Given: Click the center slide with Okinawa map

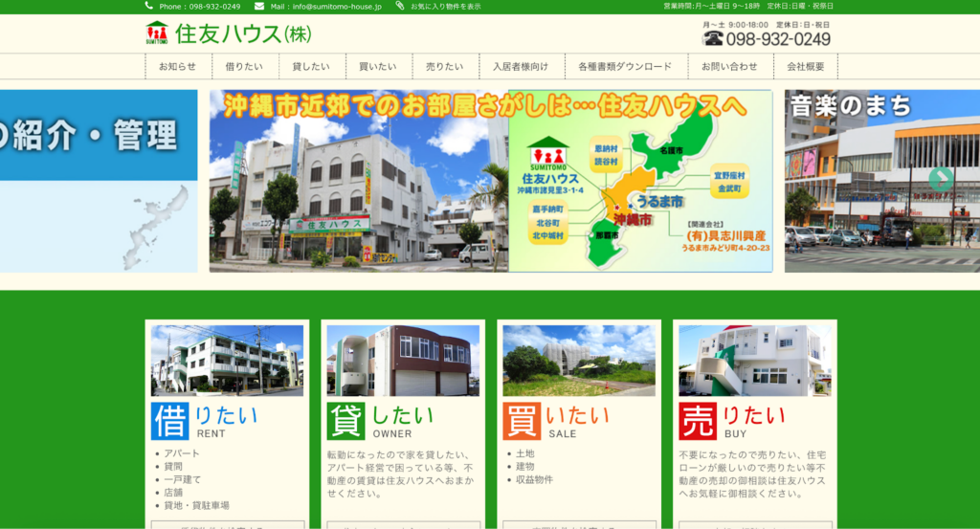Looking at the screenshot, I should coord(491,181).
